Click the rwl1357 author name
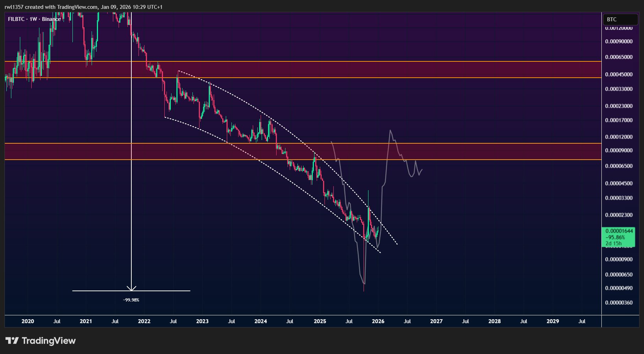Image resolution: width=644 pixels, height=354 pixels. tap(14, 7)
